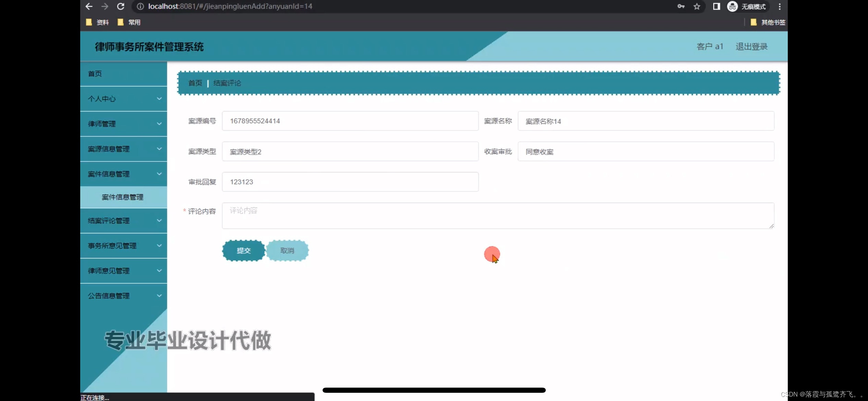Click 退出登录 to log out
The image size is (868, 401).
click(751, 47)
